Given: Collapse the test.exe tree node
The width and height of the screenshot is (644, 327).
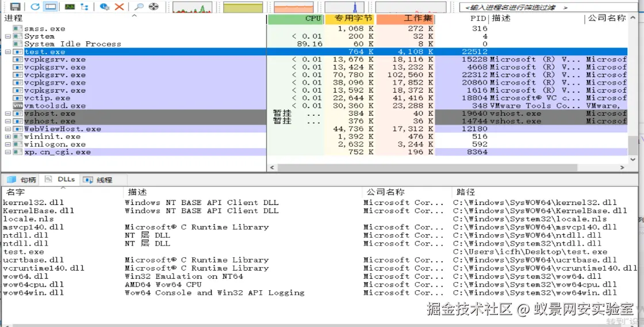Looking at the screenshot, I should pos(8,52).
